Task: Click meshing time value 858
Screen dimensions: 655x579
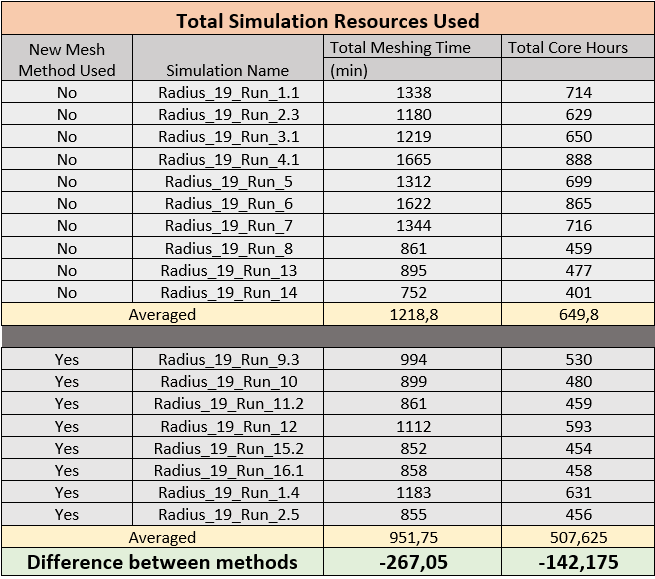Action: tap(414, 470)
